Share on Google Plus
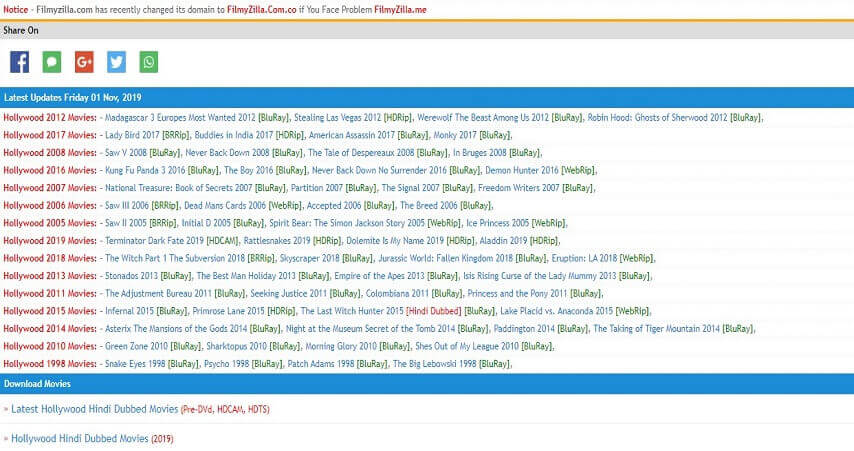This screenshot has height=451, width=854. pos(84,62)
